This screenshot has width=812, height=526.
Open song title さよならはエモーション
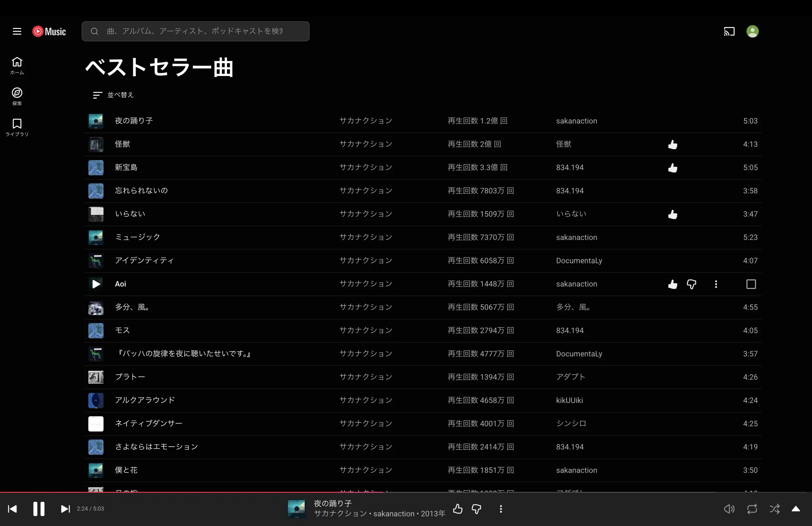(156, 447)
